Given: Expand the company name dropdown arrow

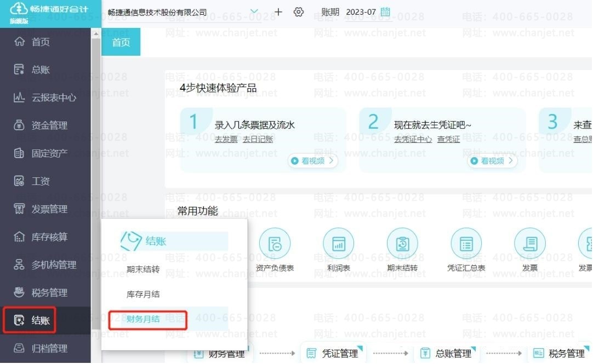Looking at the screenshot, I should 254,11.
